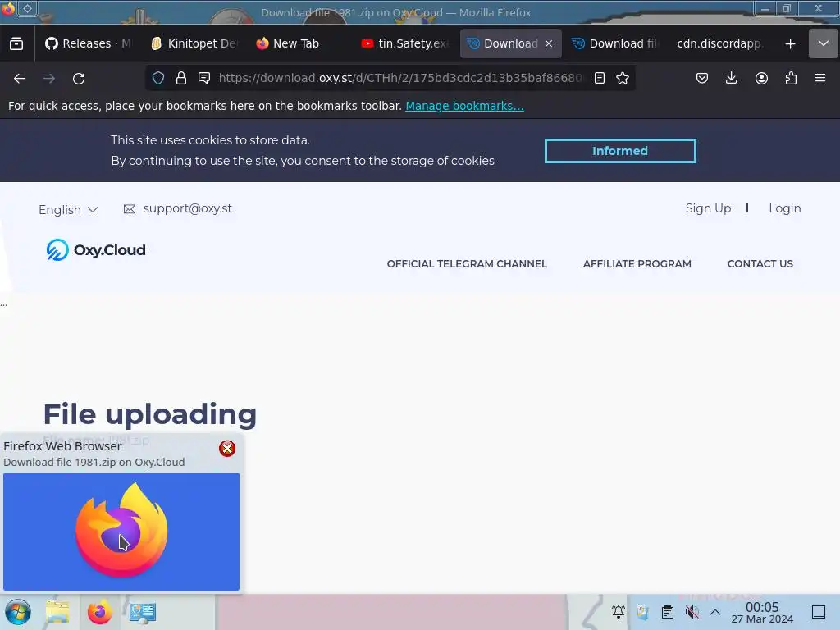Click the Oxy.Cloud logo
This screenshot has width=840, height=630.
[x=96, y=249]
